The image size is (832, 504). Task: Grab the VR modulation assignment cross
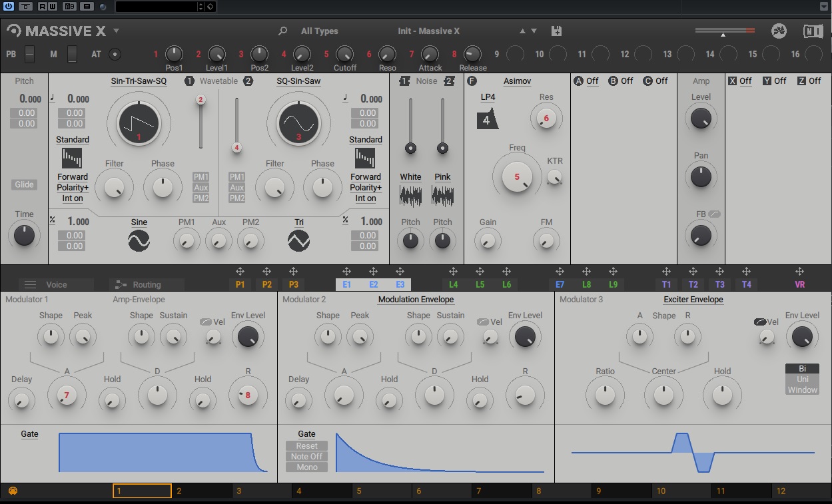799,272
